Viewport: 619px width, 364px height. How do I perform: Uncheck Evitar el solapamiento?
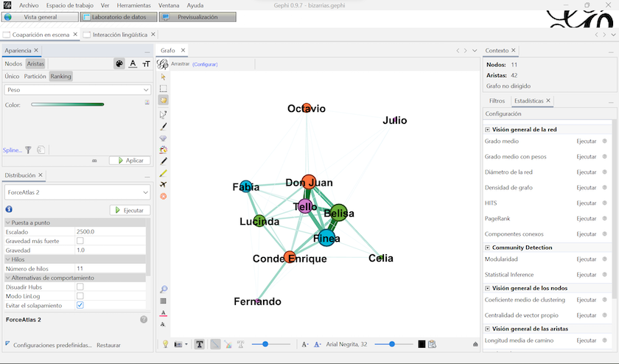pyautogui.click(x=80, y=305)
